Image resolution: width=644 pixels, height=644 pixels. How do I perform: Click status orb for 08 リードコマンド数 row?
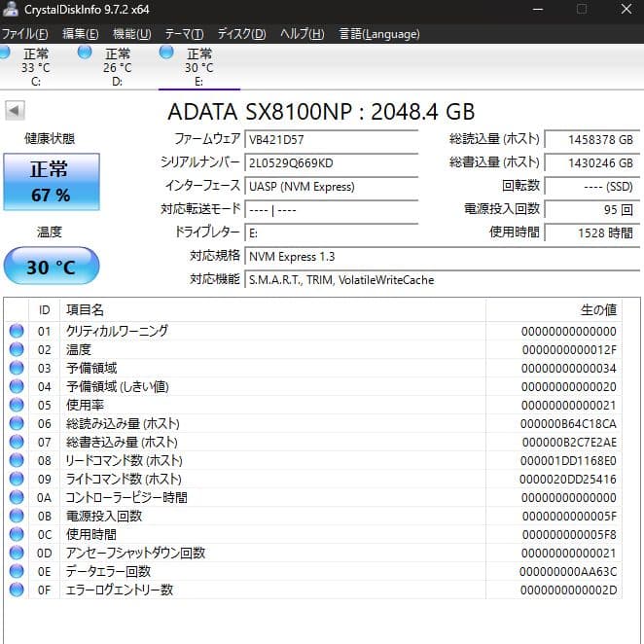tap(17, 460)
